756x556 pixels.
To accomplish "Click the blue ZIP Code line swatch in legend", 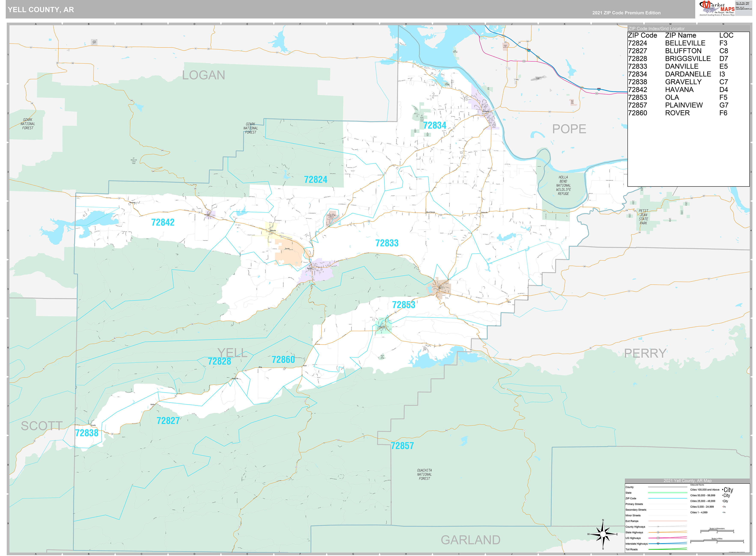I will [x=667, y=498].
